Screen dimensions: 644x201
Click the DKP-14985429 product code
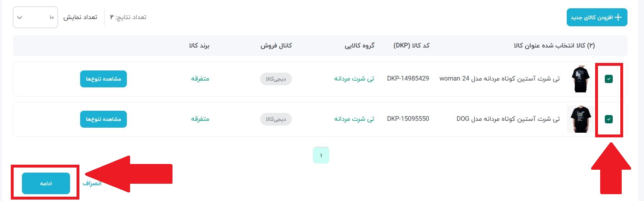coord(408,78)
